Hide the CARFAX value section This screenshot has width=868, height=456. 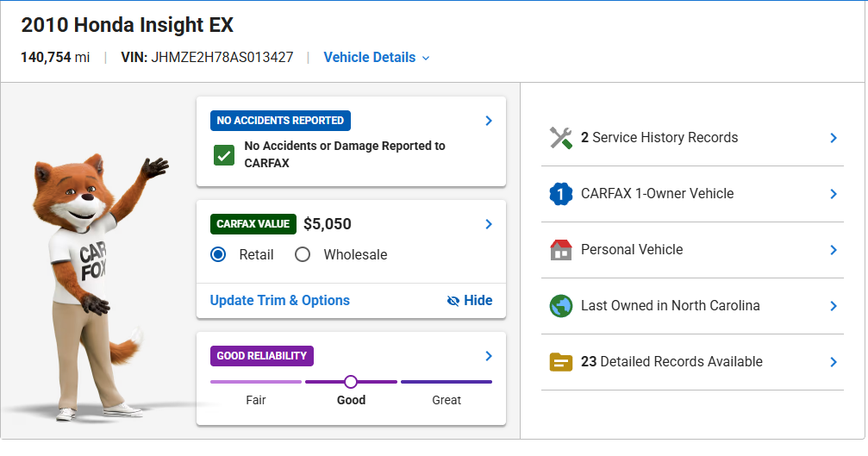470,301
